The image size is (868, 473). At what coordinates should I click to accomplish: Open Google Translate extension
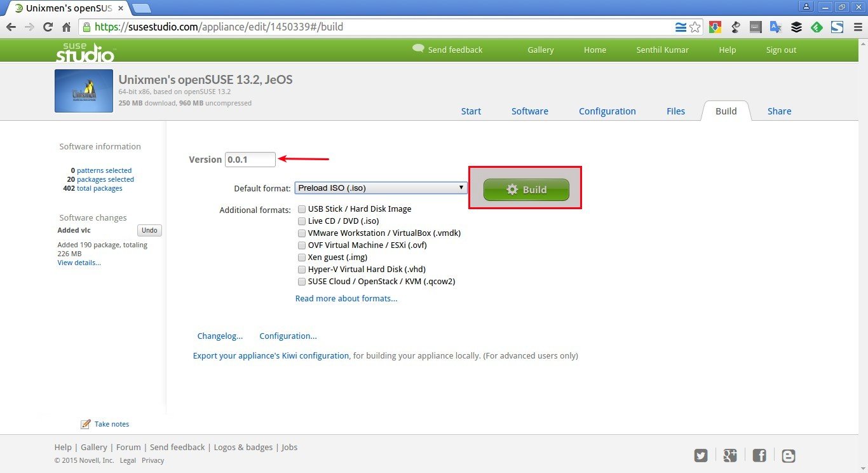pyautogui.click(x=776, y=27)
